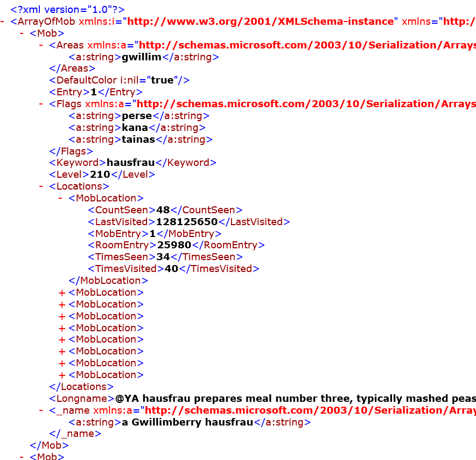Screen dimensions: 476x460
Task: Select the Entry value 1 under DefaultColor
Action: pos(94,92)
